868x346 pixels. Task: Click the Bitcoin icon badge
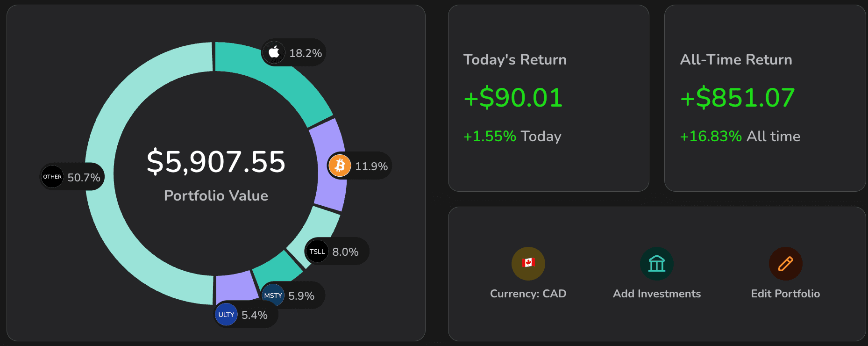(340, 166)
